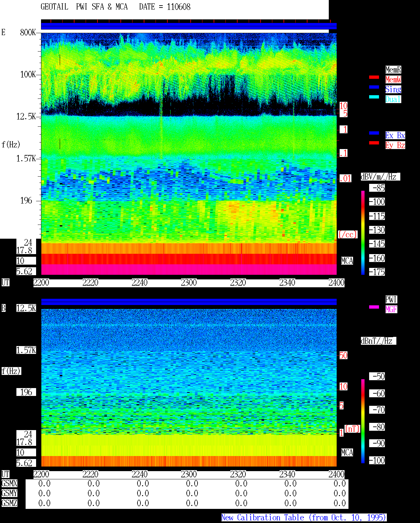
Task: Click the red MemW legend swatch
Action: tap(374, 77)
